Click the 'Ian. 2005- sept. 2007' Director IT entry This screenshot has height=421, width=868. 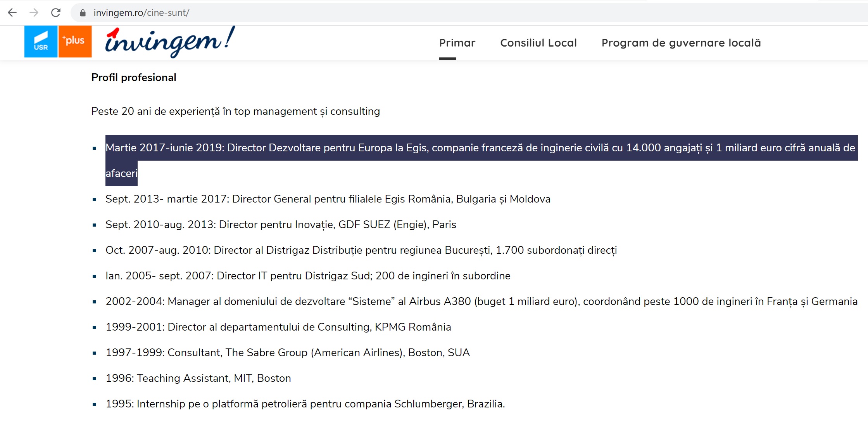308,276
